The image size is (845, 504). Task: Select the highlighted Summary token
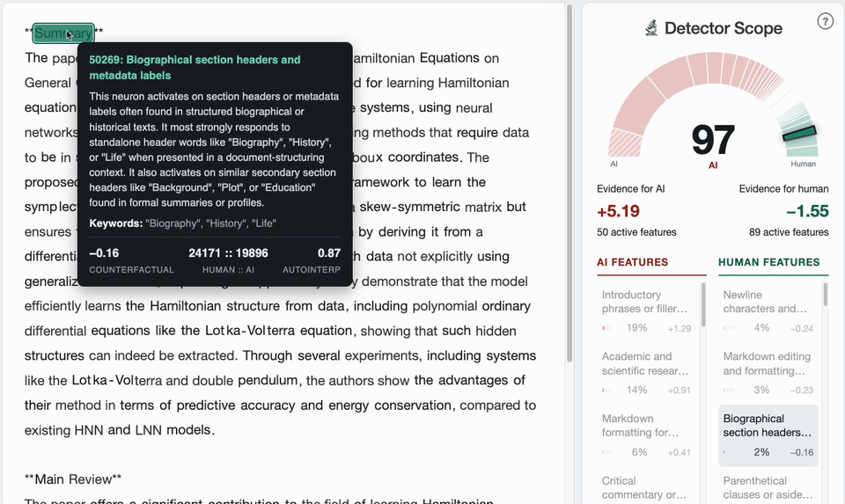click(63, 33)
